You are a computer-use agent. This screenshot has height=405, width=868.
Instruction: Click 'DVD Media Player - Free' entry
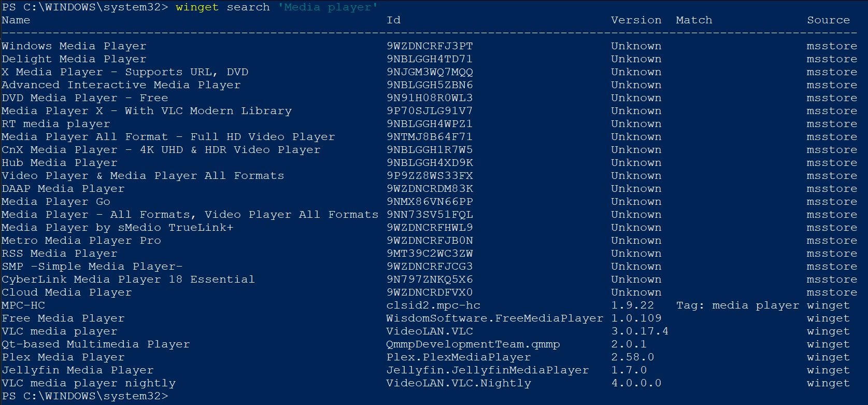[85, 98]
